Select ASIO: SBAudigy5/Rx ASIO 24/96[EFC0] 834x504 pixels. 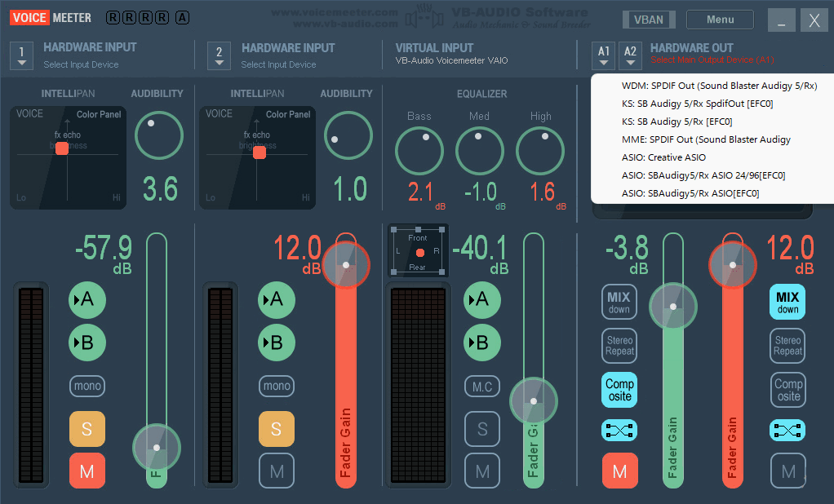[x=703, y=175]
